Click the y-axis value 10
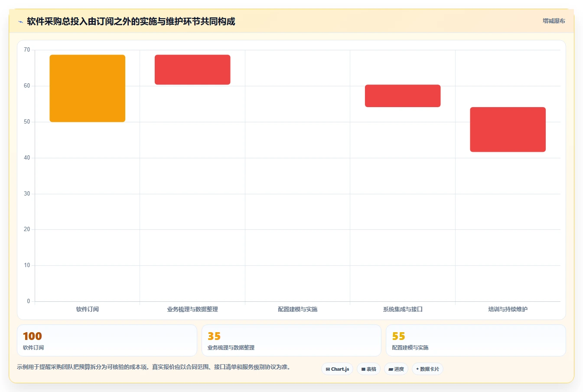The height and width of the screenshot is (392, 583). click(27, 265)
